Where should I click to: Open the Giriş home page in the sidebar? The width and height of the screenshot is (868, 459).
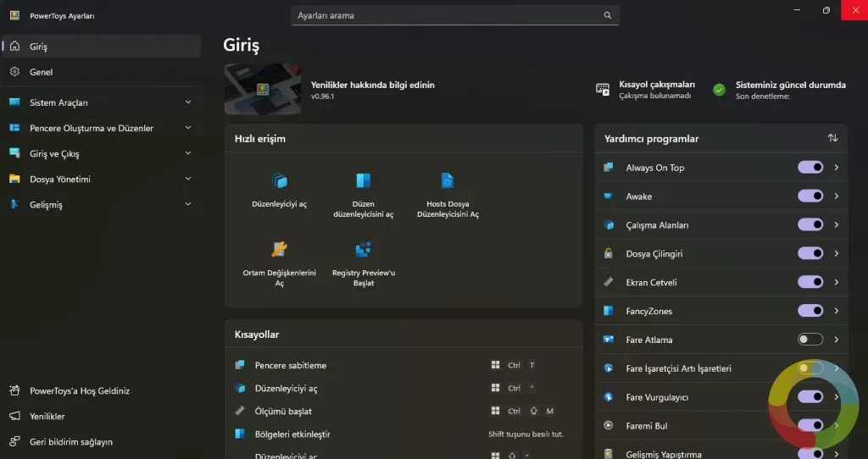(102, 47)
